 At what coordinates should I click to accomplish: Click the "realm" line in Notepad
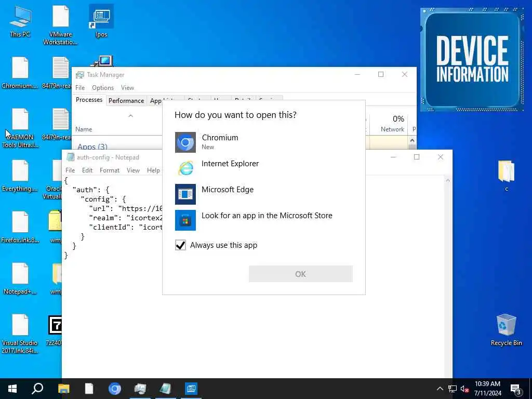126,218
